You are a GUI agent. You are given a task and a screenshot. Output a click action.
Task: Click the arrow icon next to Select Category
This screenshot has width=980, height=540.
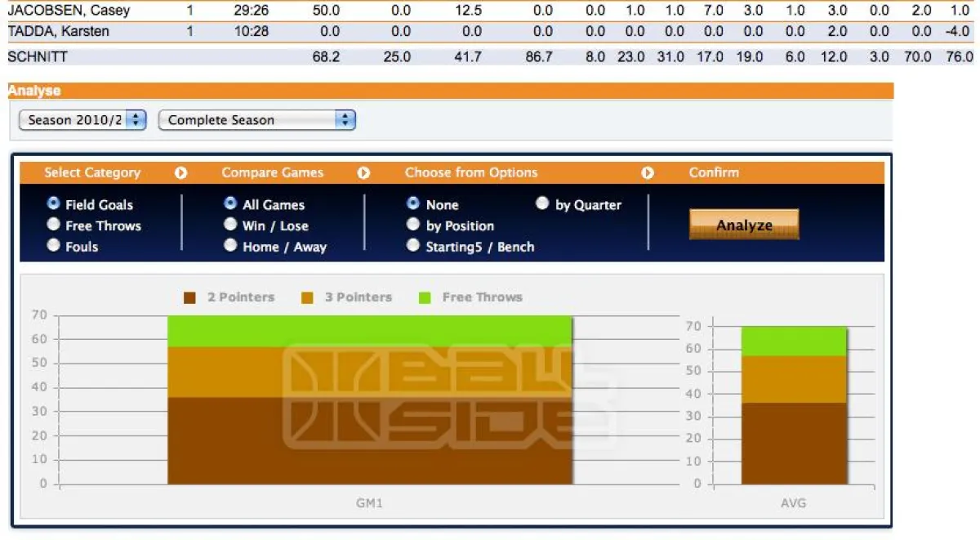tap(180, 172)
